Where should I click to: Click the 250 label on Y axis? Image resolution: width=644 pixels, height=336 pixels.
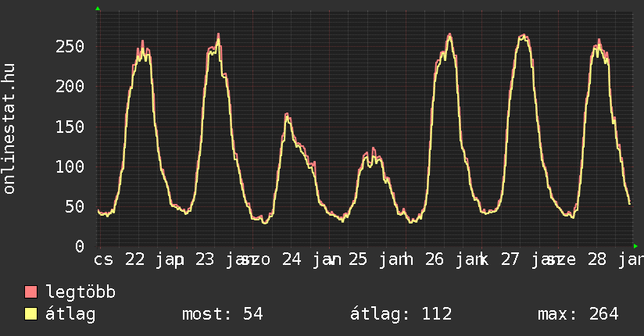pos(70,46)
